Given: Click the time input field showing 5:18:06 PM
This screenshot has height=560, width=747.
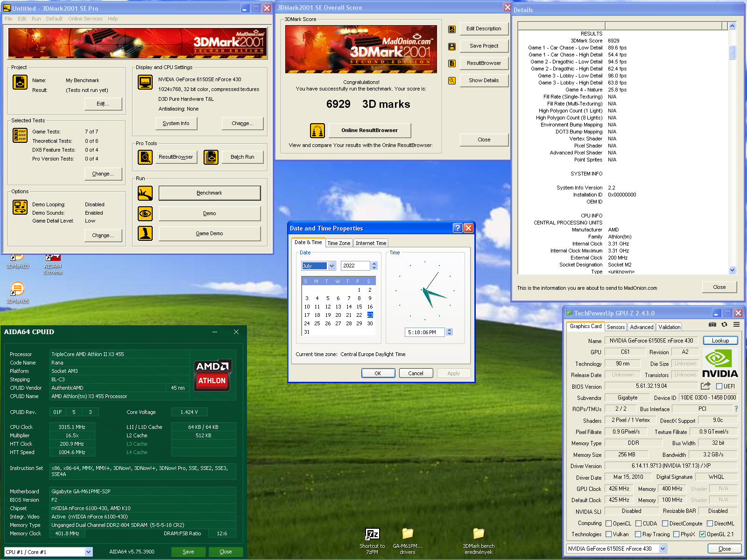Looking at the screenshot, I should click(x=425, y=332).
